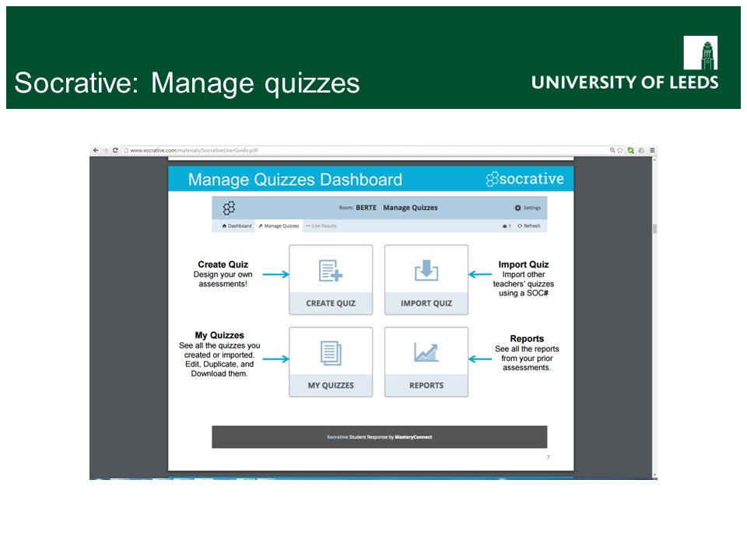Click the My Quizzes stacked pages icon
747x560 pixels.
331,353
